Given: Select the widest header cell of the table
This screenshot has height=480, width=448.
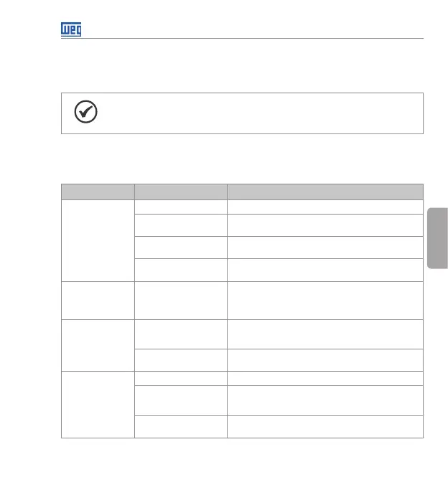Looking at the screenshot, I should 325,192.
